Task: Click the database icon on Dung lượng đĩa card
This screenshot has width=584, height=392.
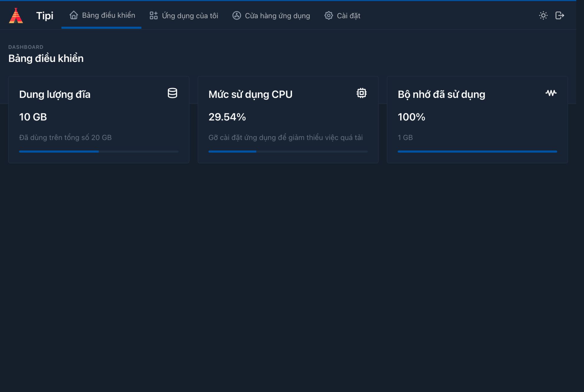Action: pyautogui.click(x=172, y=93)
